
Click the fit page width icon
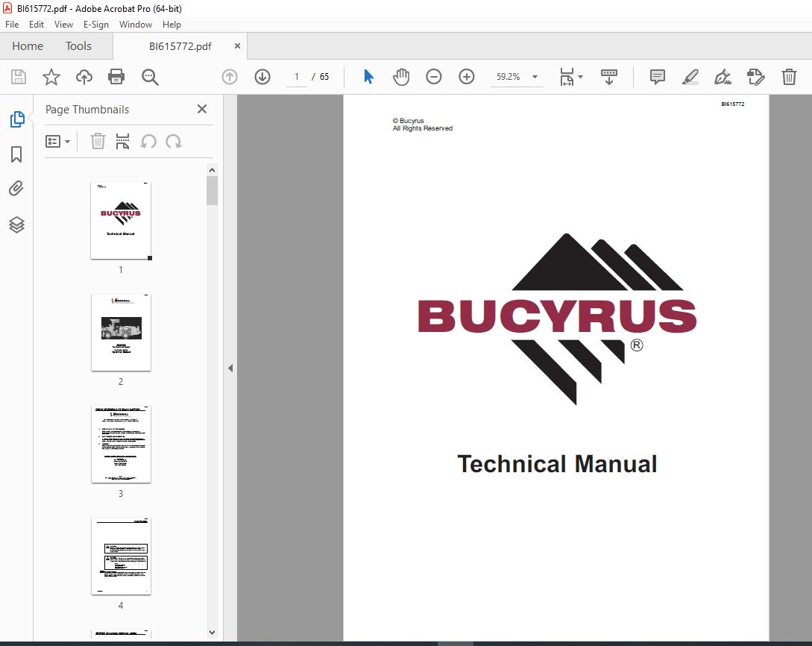(x=567, y=77)
